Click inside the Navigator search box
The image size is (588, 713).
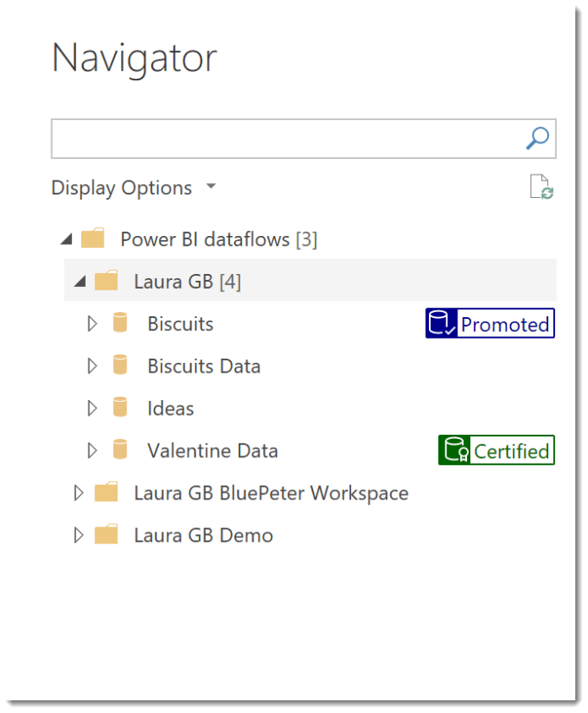304,138
